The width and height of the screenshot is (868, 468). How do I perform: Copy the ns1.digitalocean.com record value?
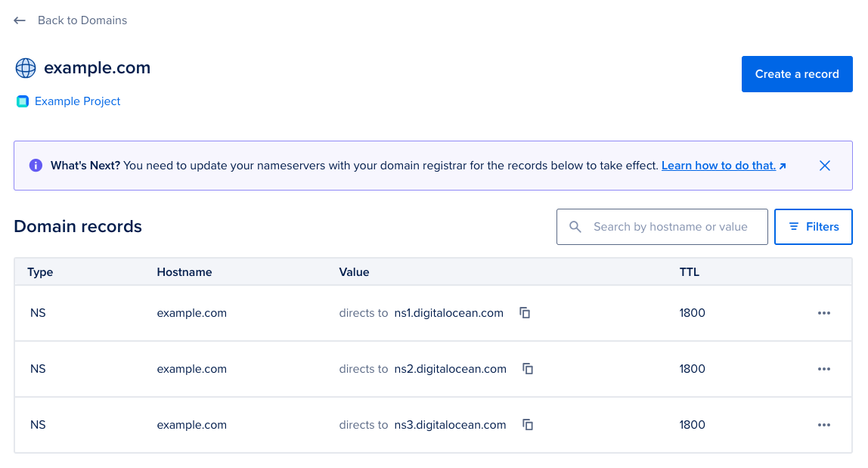click(525, 312)
